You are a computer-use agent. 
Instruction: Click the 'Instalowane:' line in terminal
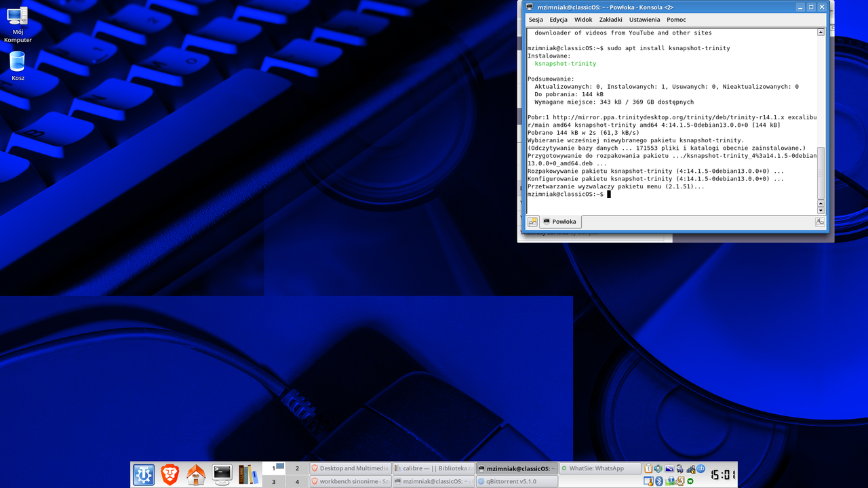[549, 56]
